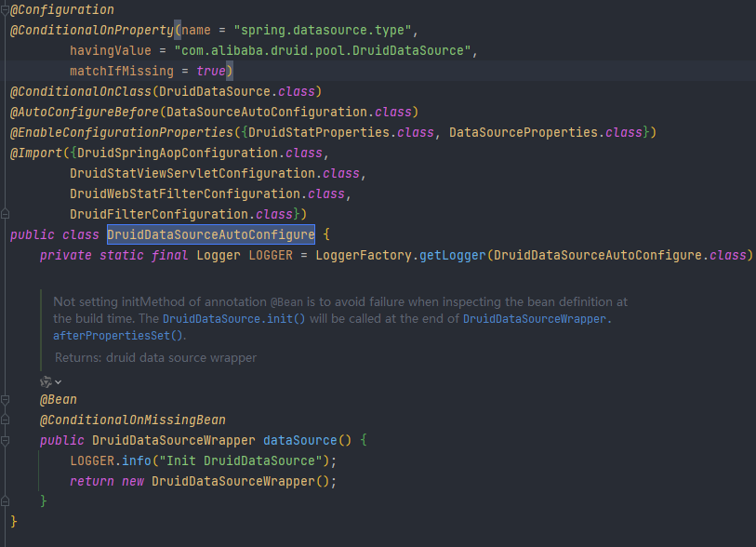Click DataSourceAutoConfiguration class reference

coord(267,112)
